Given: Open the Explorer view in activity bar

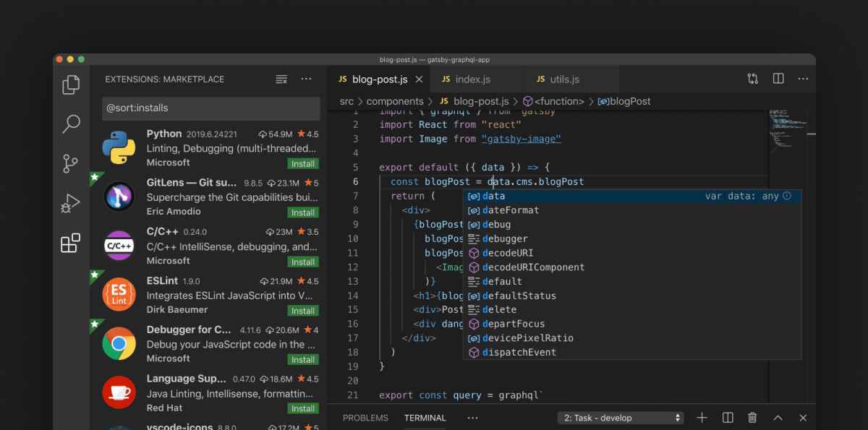Looking at the screenshot, I should point(71,85).
